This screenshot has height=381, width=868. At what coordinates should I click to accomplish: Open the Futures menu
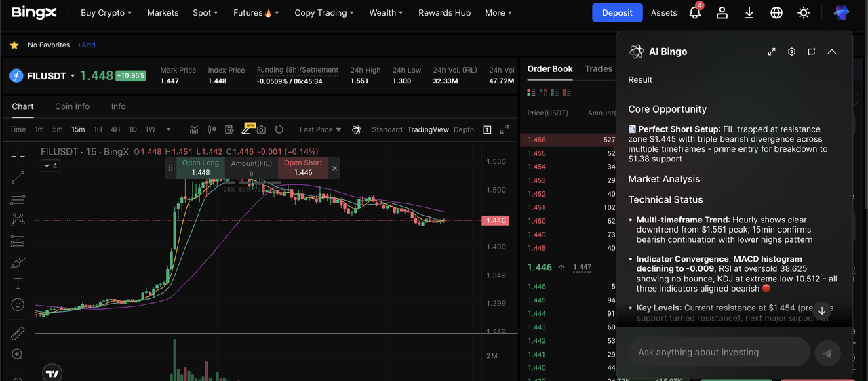(256, 13)
